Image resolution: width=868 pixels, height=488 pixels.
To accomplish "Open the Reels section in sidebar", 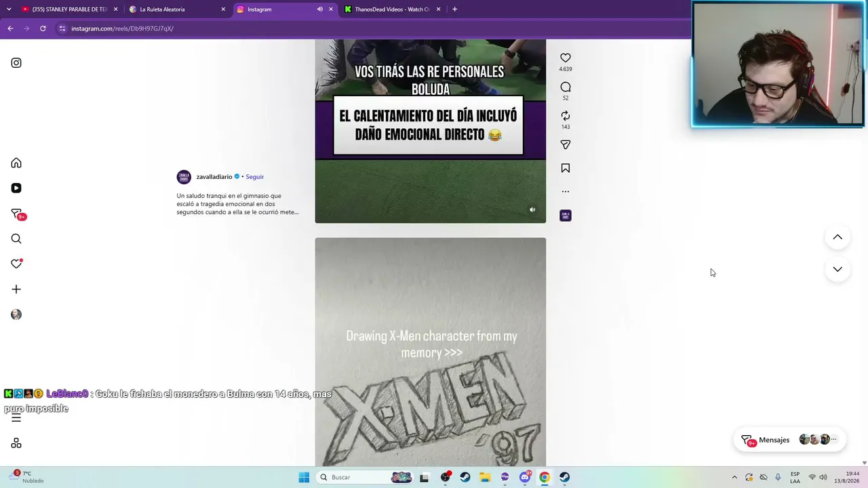I will pos(16,188).
